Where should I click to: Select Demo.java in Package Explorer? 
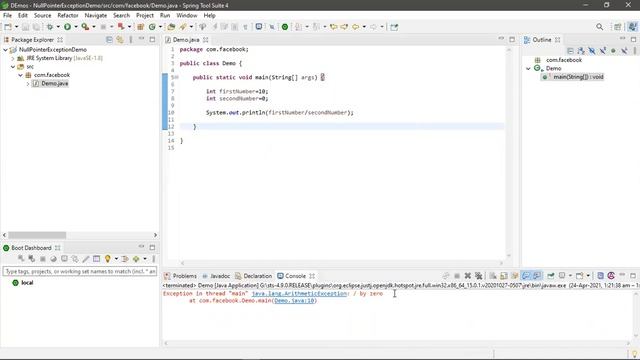pyautogui.click(x=50, y=84)
